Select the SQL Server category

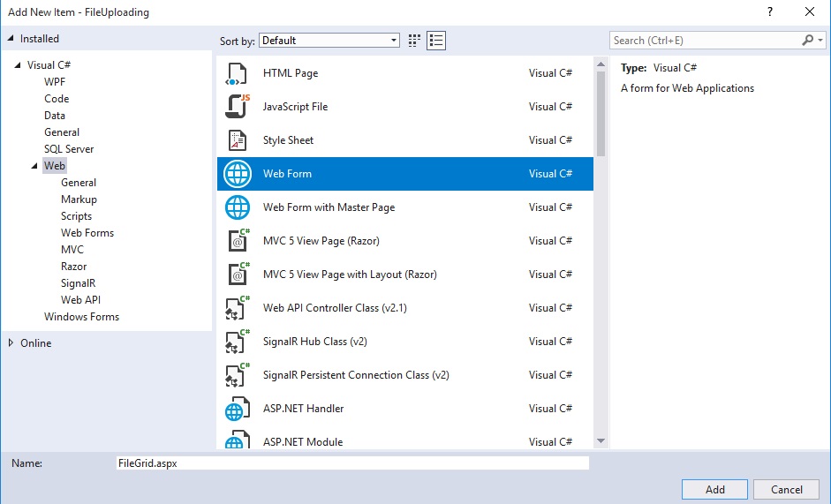click(x=69, y=149)
